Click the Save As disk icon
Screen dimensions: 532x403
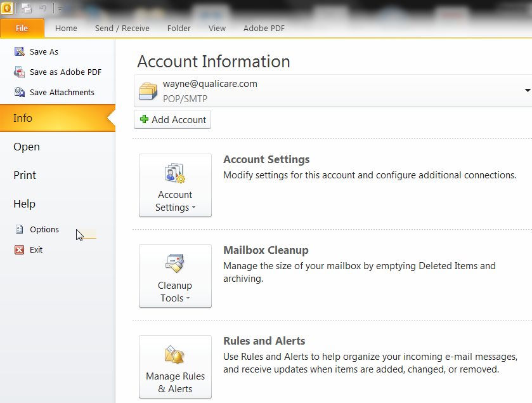point(20,52)
